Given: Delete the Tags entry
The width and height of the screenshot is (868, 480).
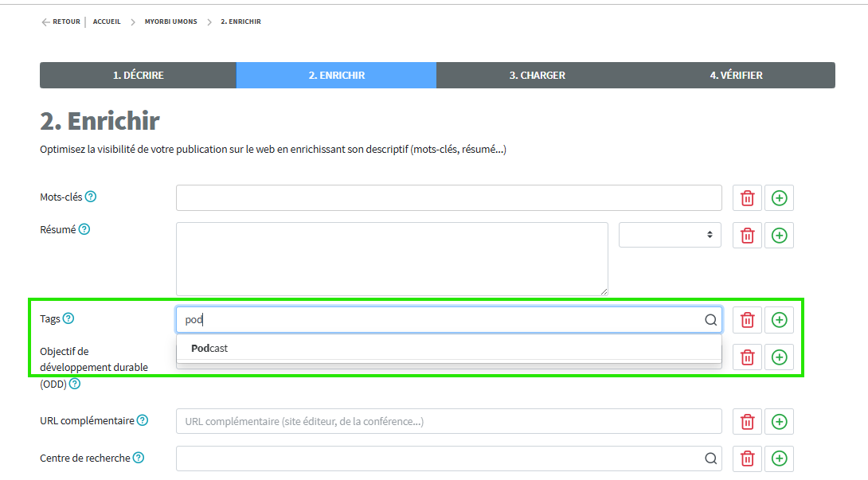Looking at the screenshot, I should (x=747, y=320).
